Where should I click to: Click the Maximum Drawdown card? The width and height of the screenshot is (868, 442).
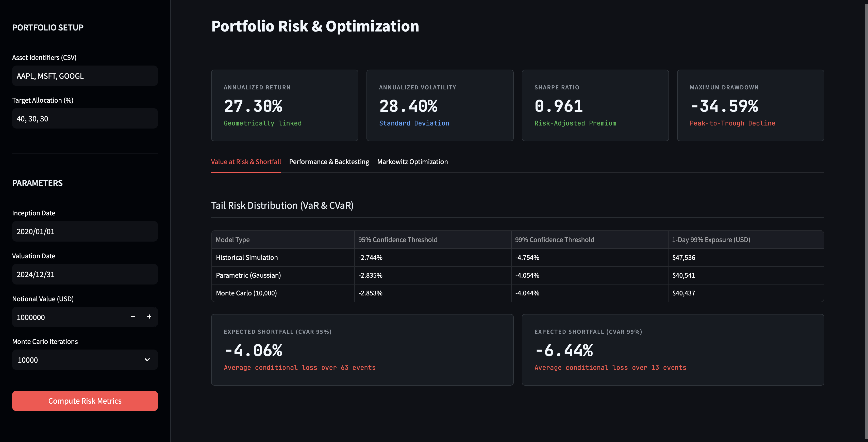[x=750, y=105]
